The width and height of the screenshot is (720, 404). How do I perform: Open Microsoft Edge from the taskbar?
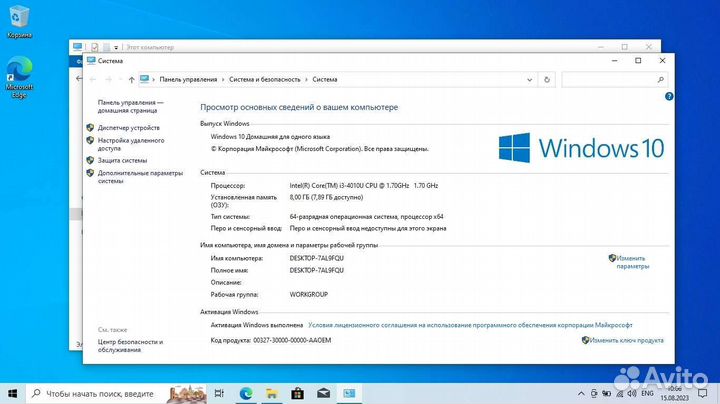[247, 393]
